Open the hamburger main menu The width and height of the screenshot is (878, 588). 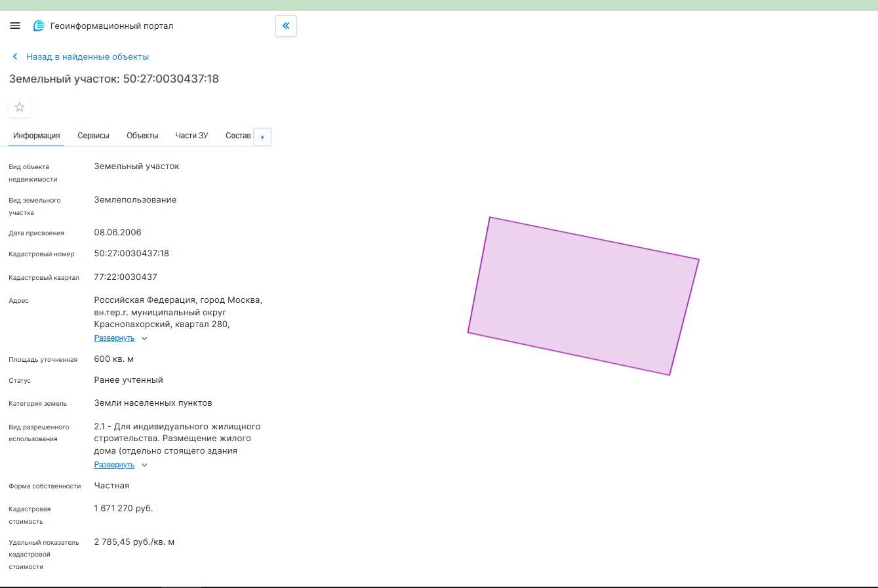pos(15,26)
